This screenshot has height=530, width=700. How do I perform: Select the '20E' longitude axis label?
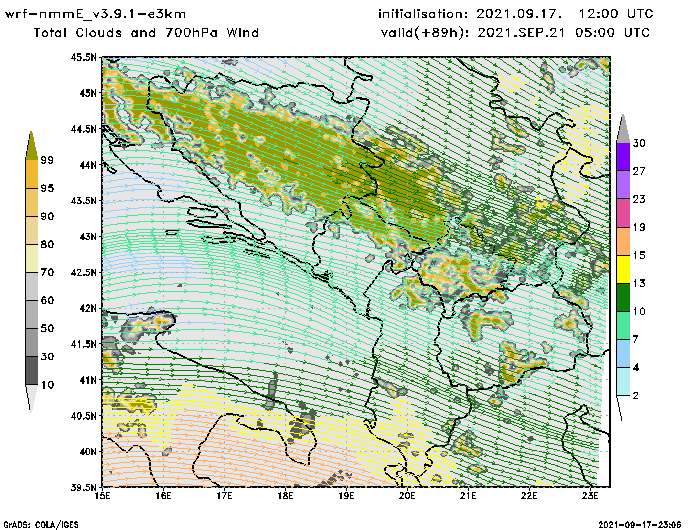407,496
